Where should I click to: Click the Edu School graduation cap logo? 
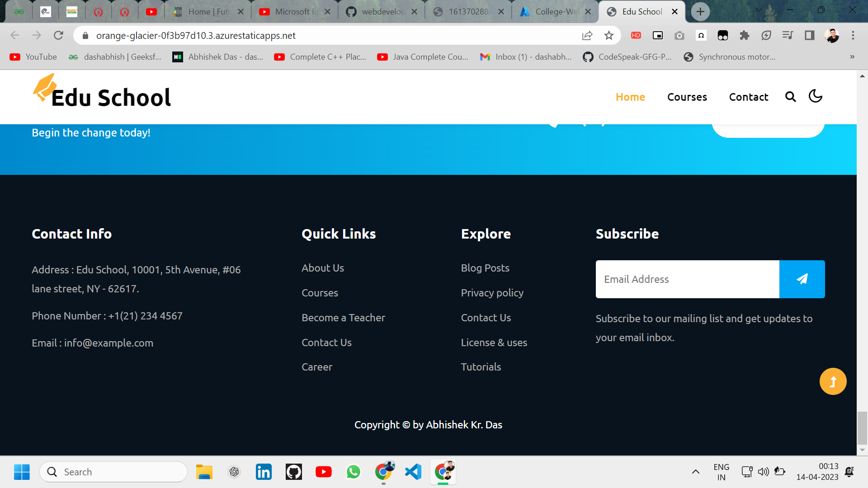pos(45,87)
